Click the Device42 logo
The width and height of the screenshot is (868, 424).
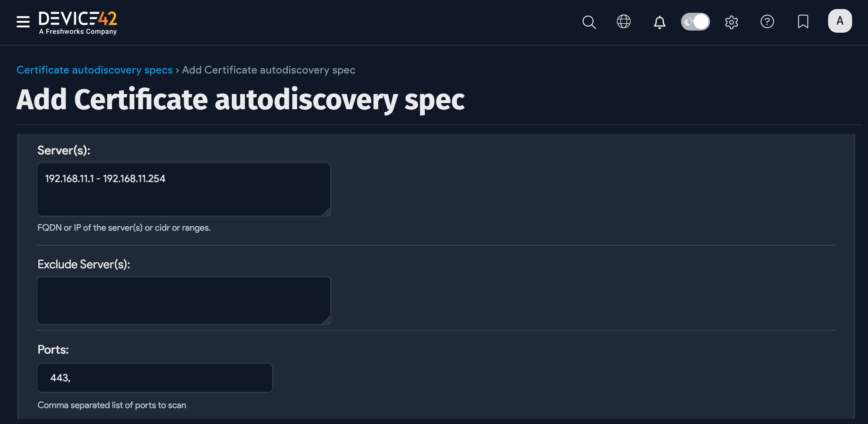(x=78, y=22)
